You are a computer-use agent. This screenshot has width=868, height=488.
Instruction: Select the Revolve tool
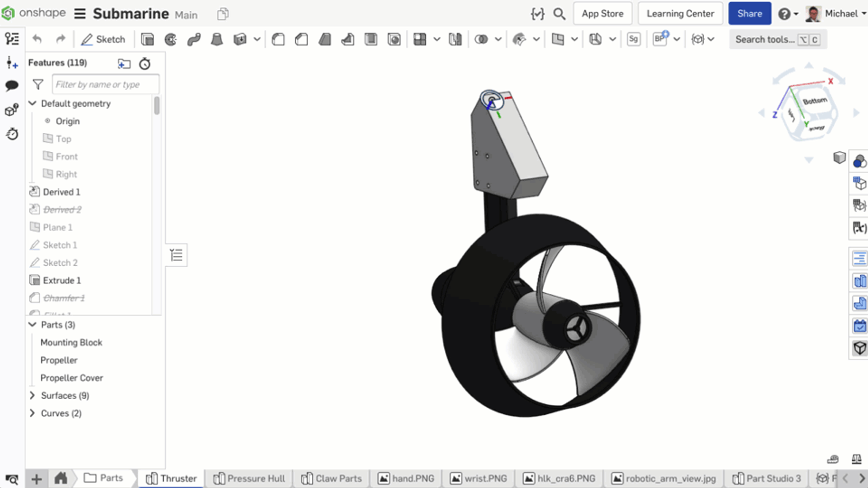coord(170,39)
